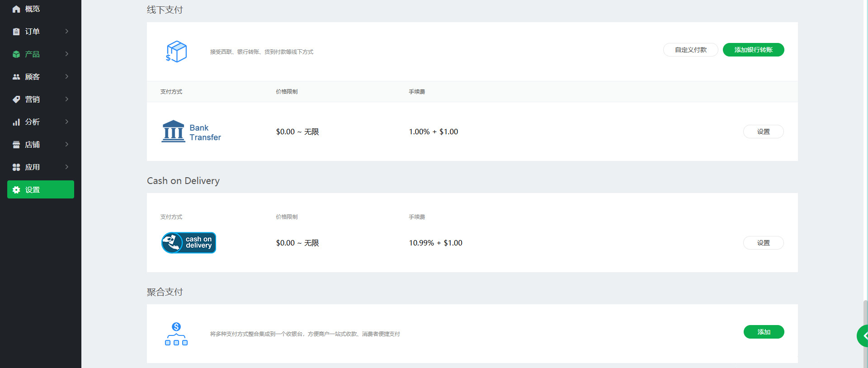Open 设置 for cash on delivery row
Image resolution: width=868 pixels, height=368 pixels.
(763, 243)
